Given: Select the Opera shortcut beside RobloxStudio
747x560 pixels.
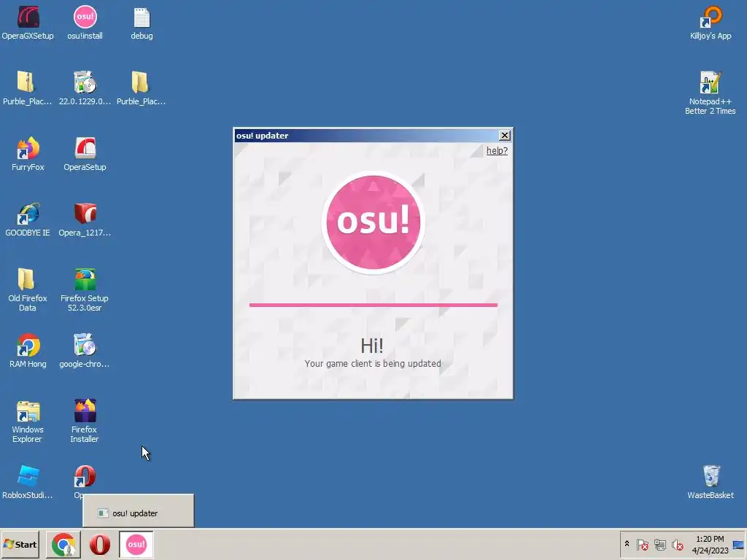Looking at the screenshot, I should click(85, 478).
